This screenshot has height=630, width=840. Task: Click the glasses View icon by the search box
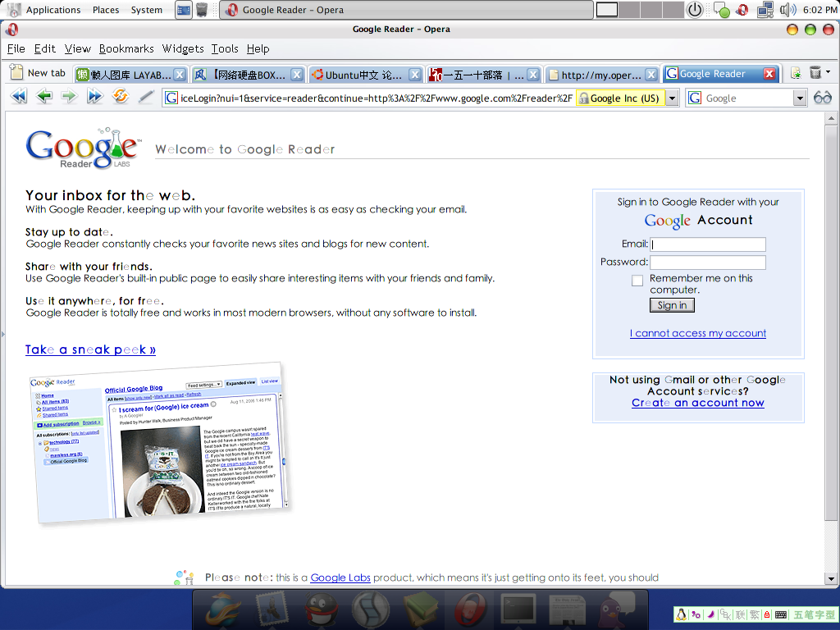tap(822, 98)
